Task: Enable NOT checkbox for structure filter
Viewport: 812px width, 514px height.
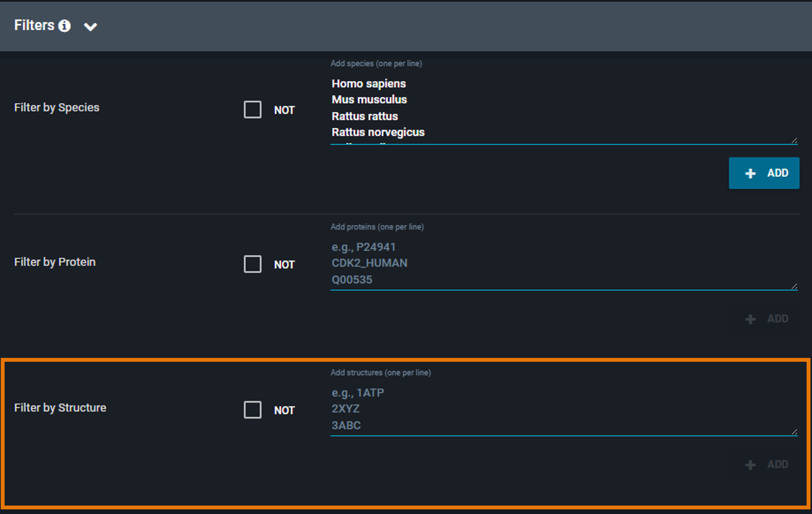Action: tap(253, 410)
